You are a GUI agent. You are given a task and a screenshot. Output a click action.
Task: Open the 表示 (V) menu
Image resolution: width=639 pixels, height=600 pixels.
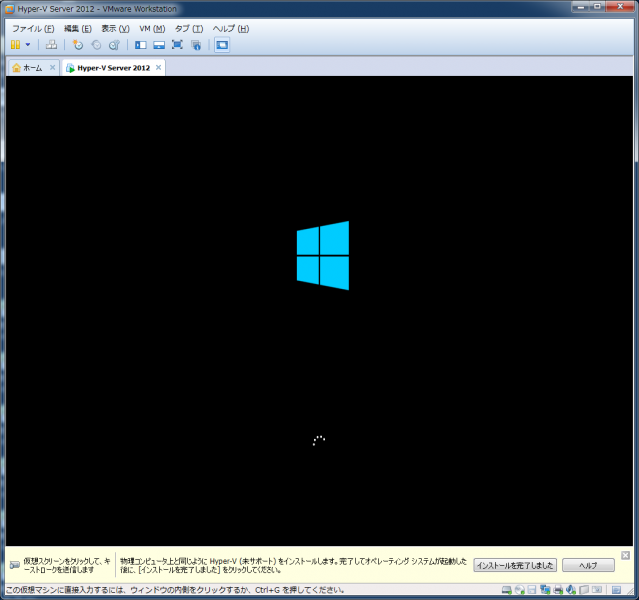[115, 29]
